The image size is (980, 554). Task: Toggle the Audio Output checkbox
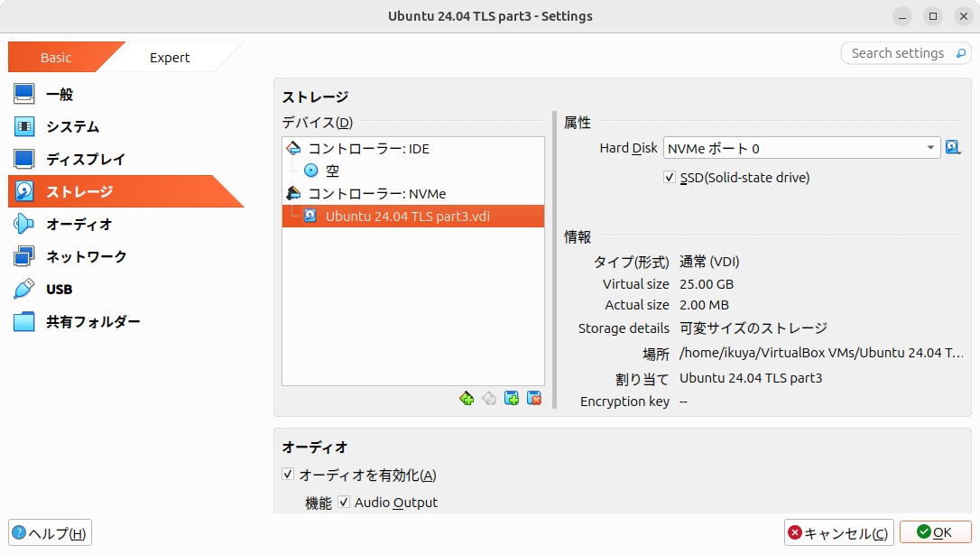coord(344,502)
